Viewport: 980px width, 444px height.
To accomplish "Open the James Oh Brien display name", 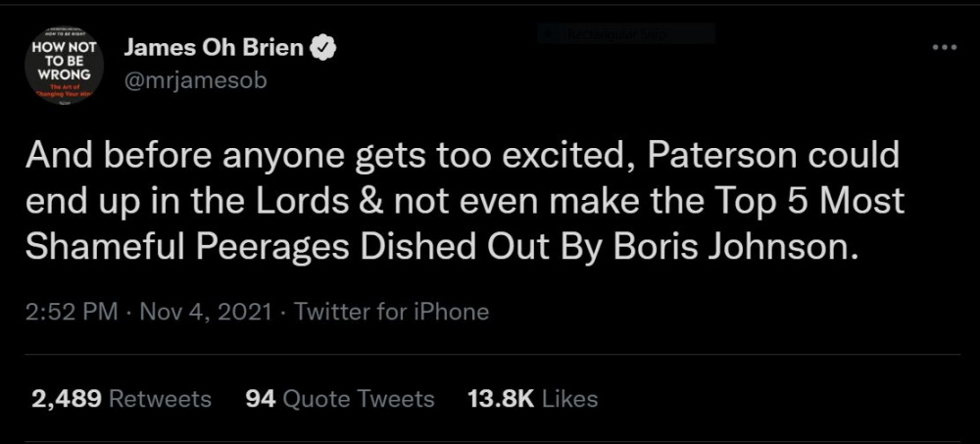I will click(x=214, y=48).
